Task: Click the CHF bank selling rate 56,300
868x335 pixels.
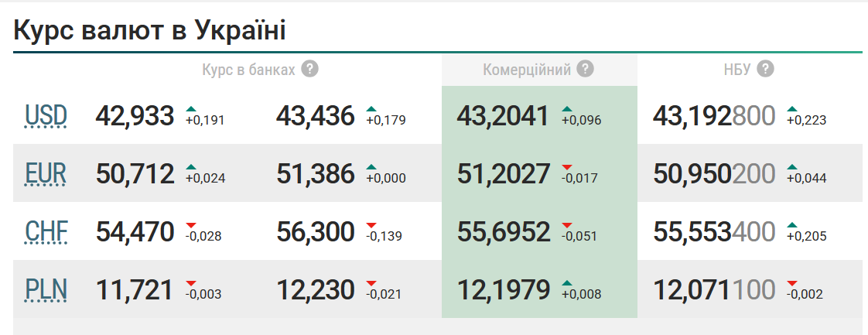Action: click(316, 232)
